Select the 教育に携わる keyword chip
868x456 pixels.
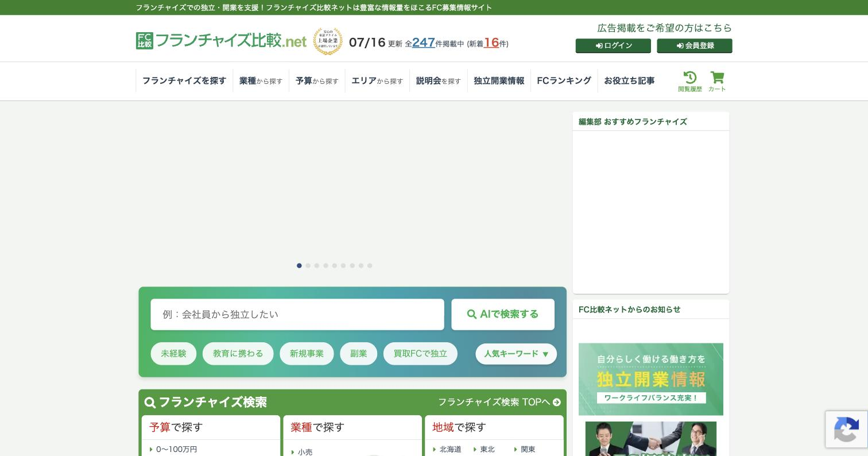tap(238, 354)
